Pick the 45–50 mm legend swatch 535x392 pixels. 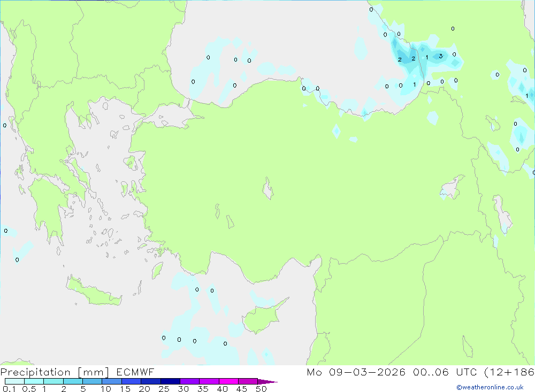click(248, 381)
